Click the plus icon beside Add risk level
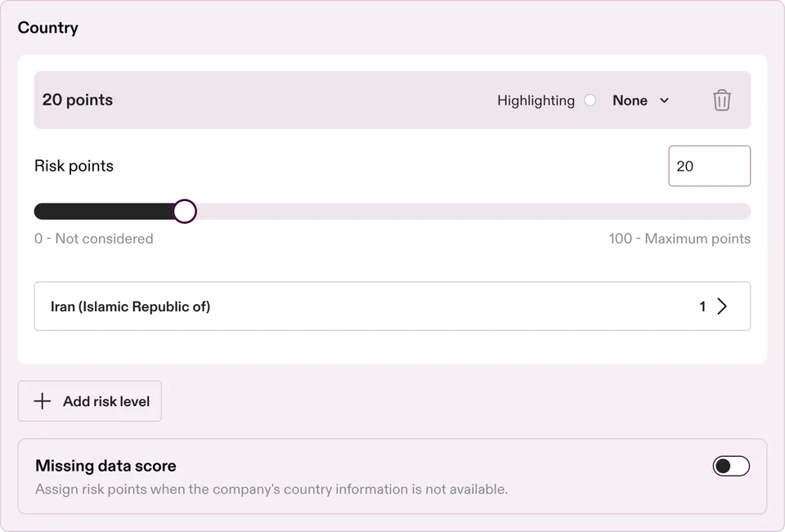 click(43, 401)
